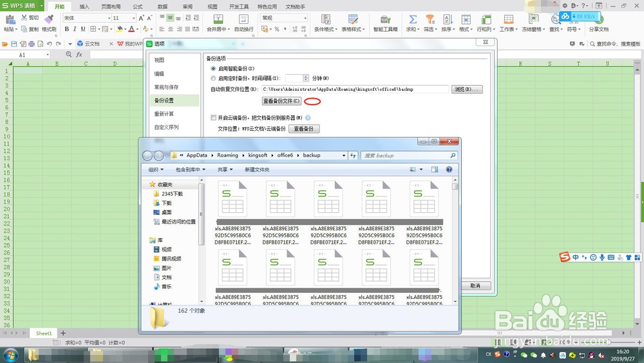
Task: Click the auto-recover file location field
Action: (x=355, y=89)
